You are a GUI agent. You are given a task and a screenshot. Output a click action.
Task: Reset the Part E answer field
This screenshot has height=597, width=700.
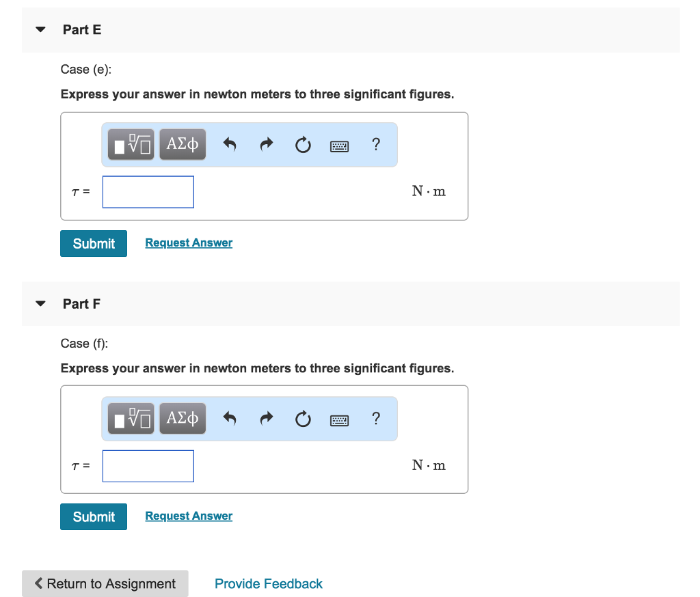[303, 144]
